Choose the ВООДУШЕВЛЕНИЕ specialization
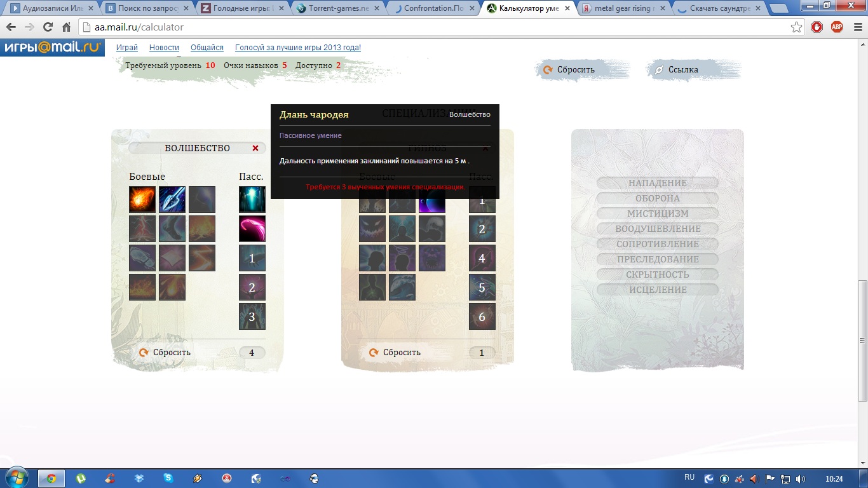The height and width of the screenshot is (488, 868). tap(658, 229)
